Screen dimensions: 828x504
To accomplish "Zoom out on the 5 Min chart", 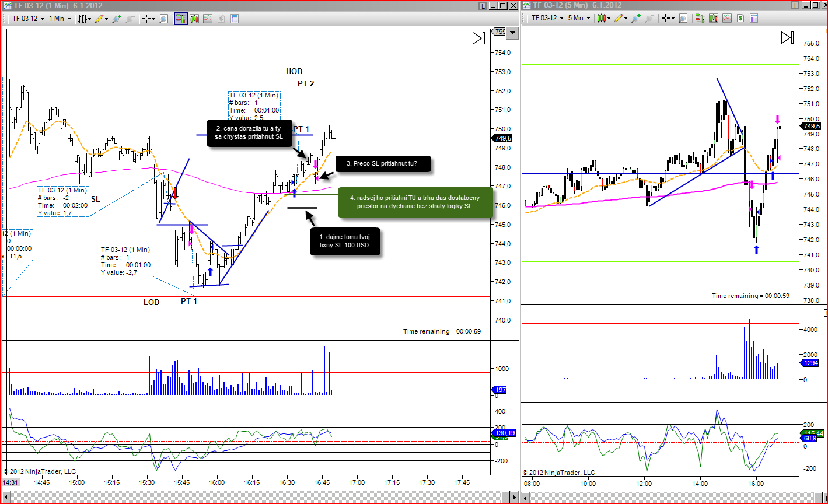I will click(649, 19).
